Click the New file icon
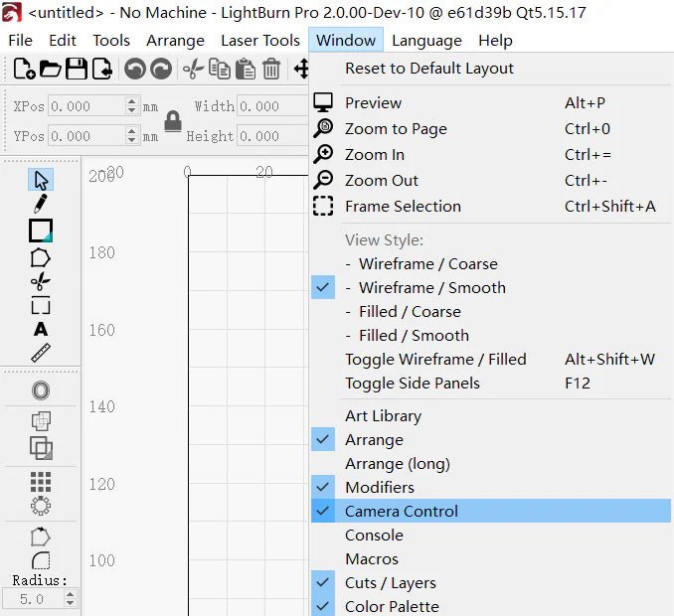This screenshot has height=616, width=674. tap(25, 70)
